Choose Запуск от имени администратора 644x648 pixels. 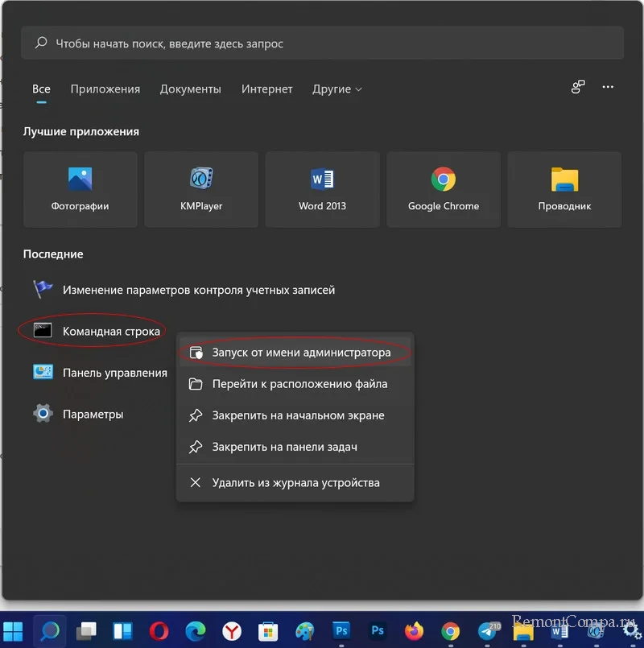tap(300, 353)
